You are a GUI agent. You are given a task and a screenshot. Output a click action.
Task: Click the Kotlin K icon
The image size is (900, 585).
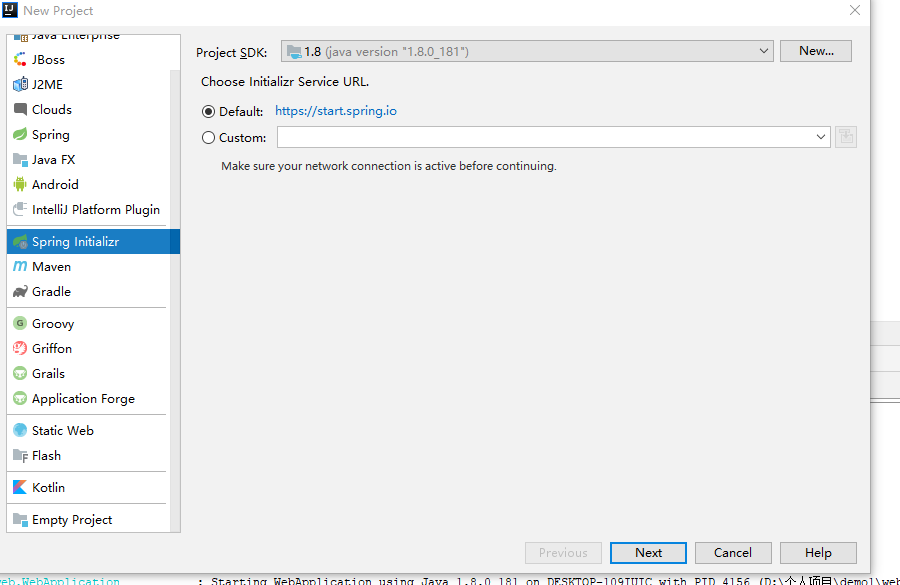[x=20, y=487]
